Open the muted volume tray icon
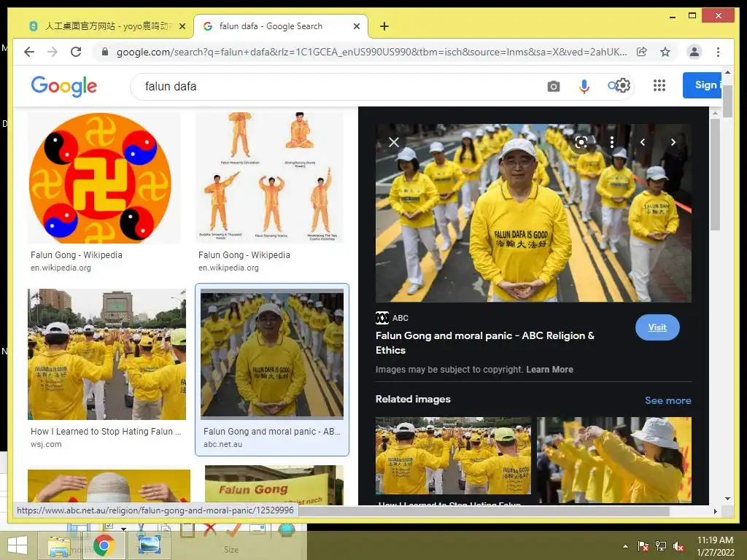Screen dimensions: 747x560 (678, 546)
